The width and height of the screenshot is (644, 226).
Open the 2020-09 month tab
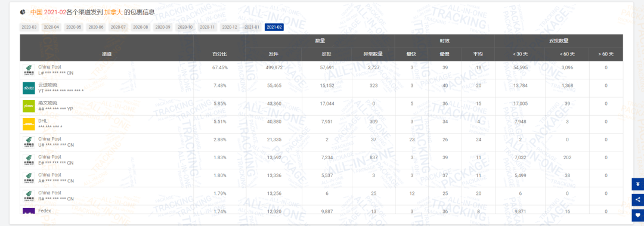click(x=163, y=27)
